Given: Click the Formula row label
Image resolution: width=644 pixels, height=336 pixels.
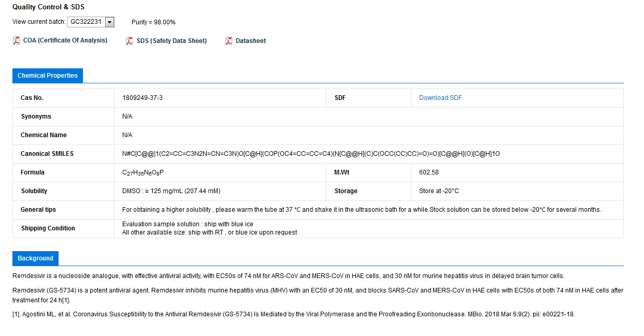Looking at the screenshot, I should [33, 172].
